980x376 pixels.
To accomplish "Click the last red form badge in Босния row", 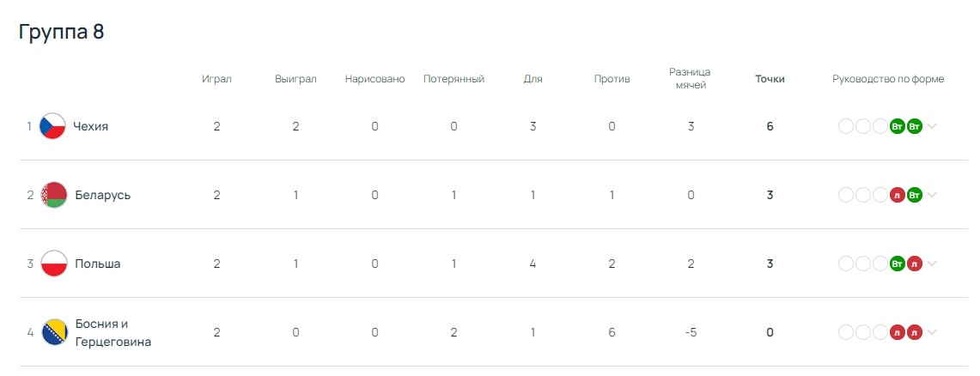I will [x=915, y=332].
